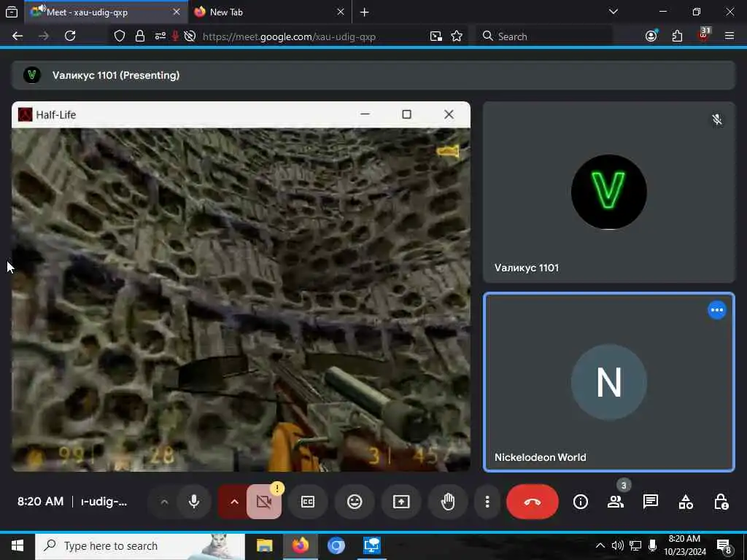Close the Meet browser tab
The width and height of the screenshot is (747, 560).
tap(177, 12)
